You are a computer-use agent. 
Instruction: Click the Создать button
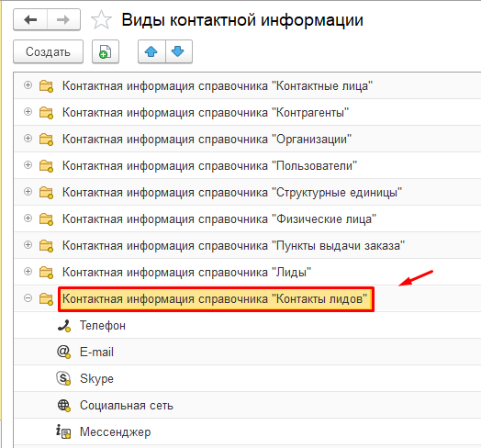(48, 51)
